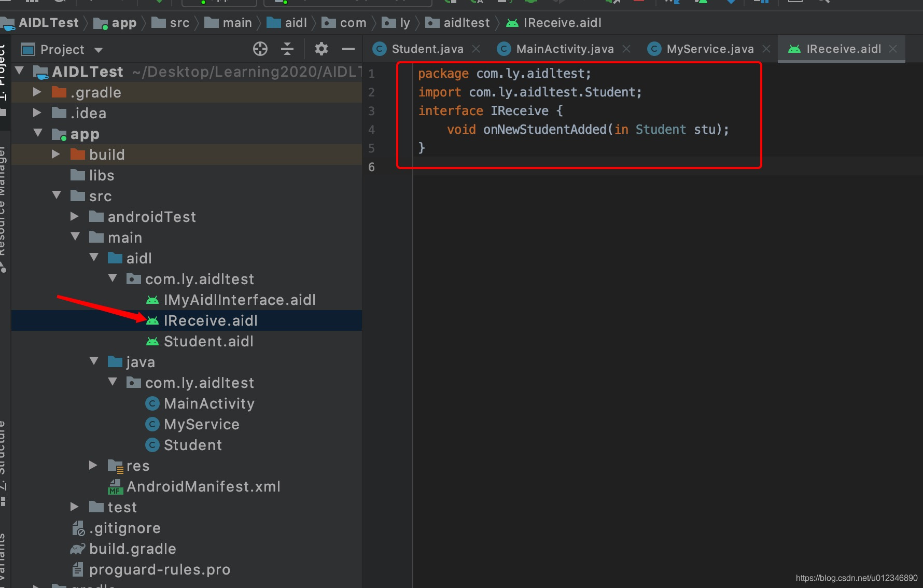The width and height of the screenshot is (923, 588).
Task: Click the package declaration line
Action: tap(504, 73)
